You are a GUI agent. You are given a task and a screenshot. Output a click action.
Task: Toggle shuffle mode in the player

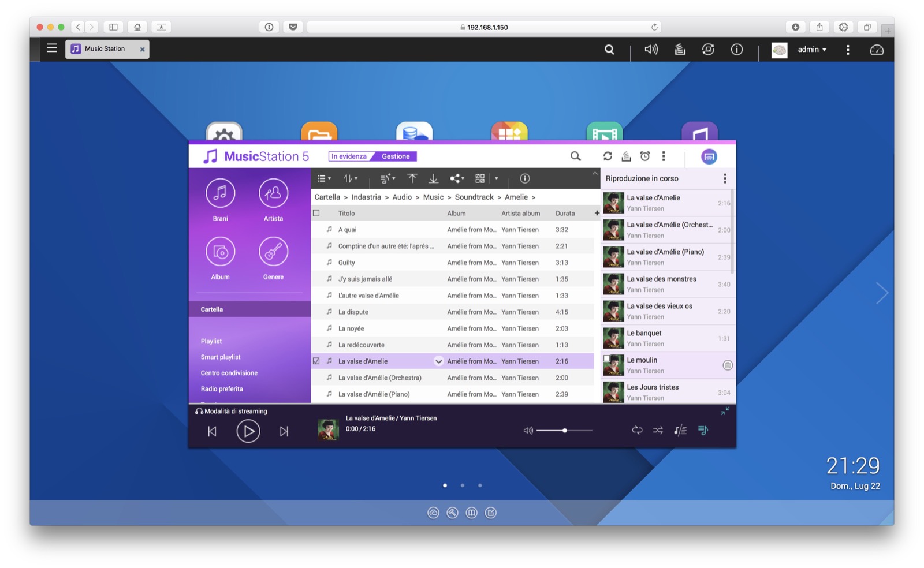click(x=658, y=430)
